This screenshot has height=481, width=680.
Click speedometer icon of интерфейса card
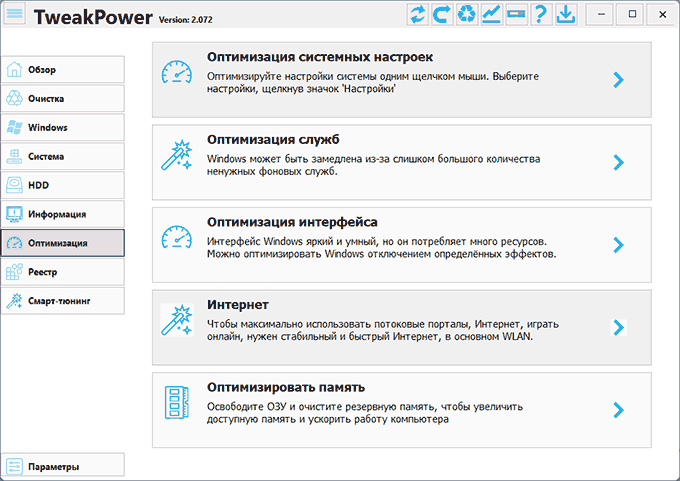coord(177,237)
